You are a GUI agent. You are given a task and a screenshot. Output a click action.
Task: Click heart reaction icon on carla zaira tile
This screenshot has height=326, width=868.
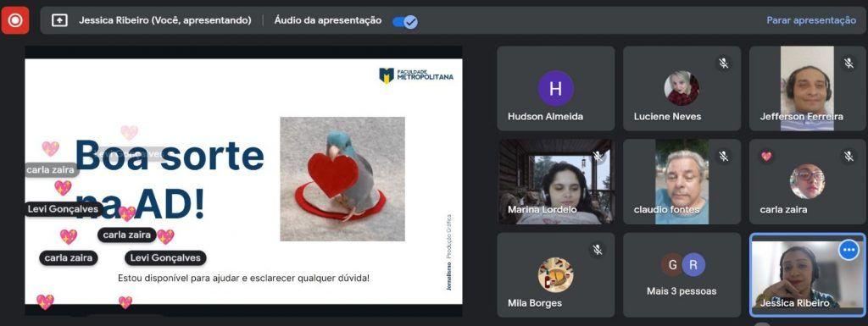766,157
